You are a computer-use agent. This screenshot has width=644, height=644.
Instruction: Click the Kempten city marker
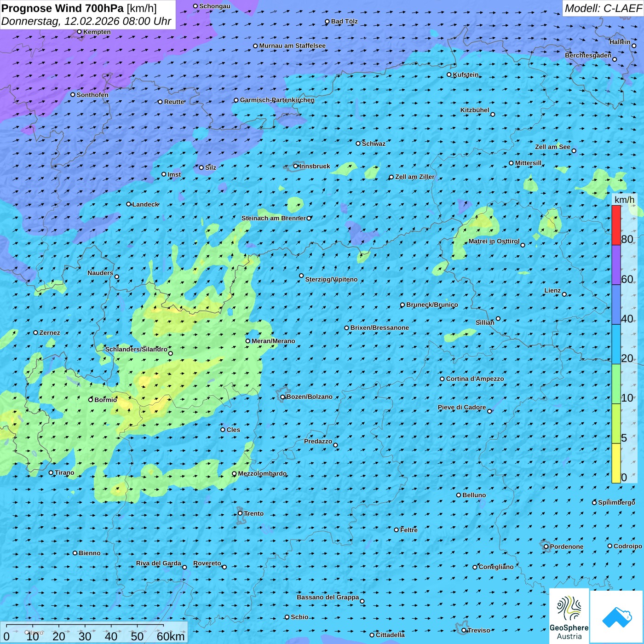point(80,32)
